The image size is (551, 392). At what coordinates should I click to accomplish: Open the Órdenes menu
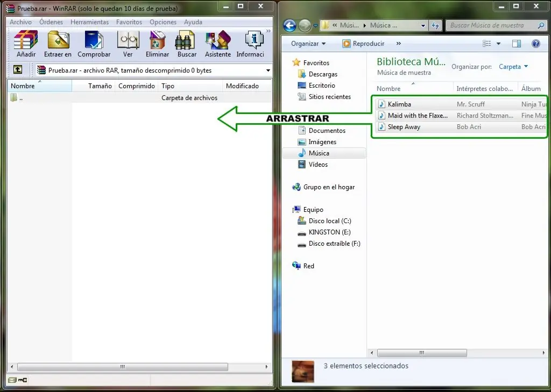(x=51, y=22)
